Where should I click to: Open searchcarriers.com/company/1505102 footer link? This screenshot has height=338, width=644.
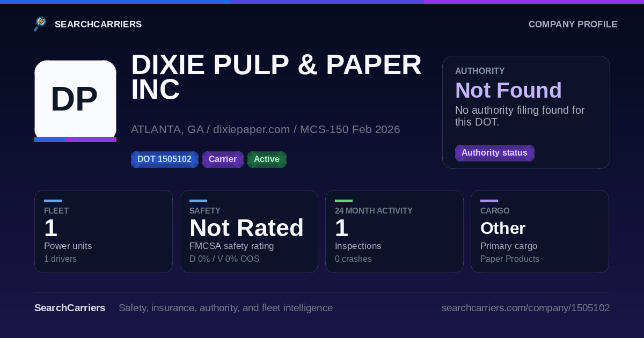click(525, 308)
